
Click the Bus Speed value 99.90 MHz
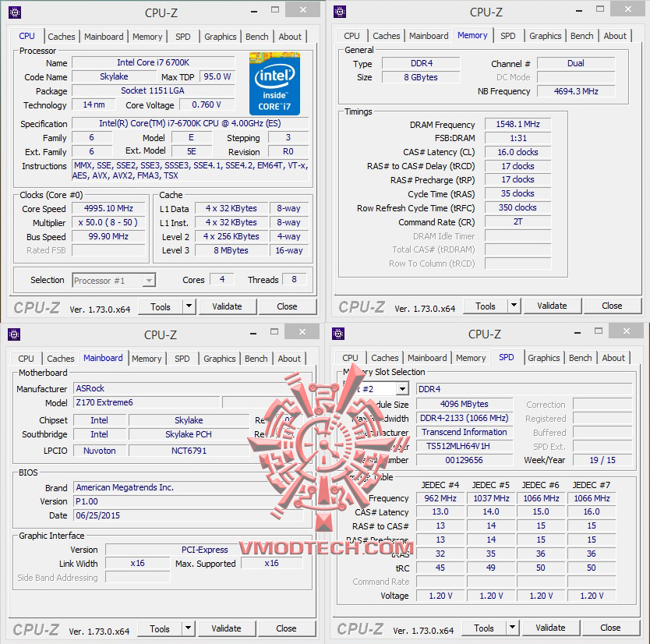(108, 236)
